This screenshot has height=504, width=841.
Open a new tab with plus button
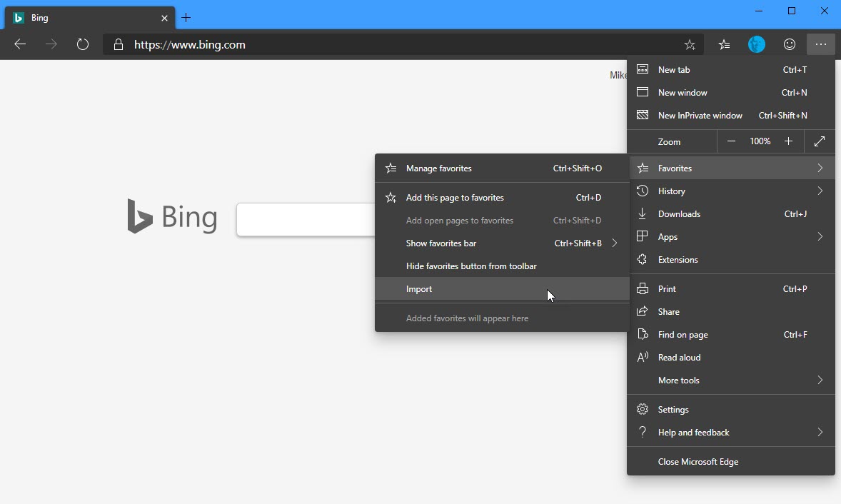(186, 18)
